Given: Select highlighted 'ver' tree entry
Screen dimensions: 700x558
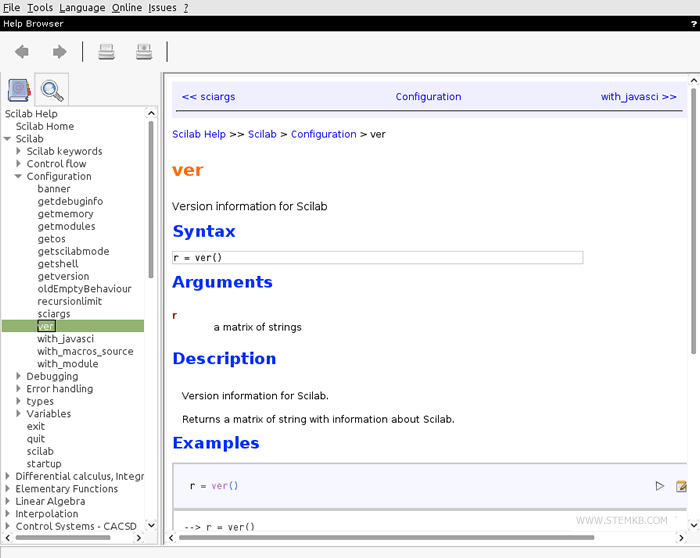Looking at the screenshot, I should [46, 326].
